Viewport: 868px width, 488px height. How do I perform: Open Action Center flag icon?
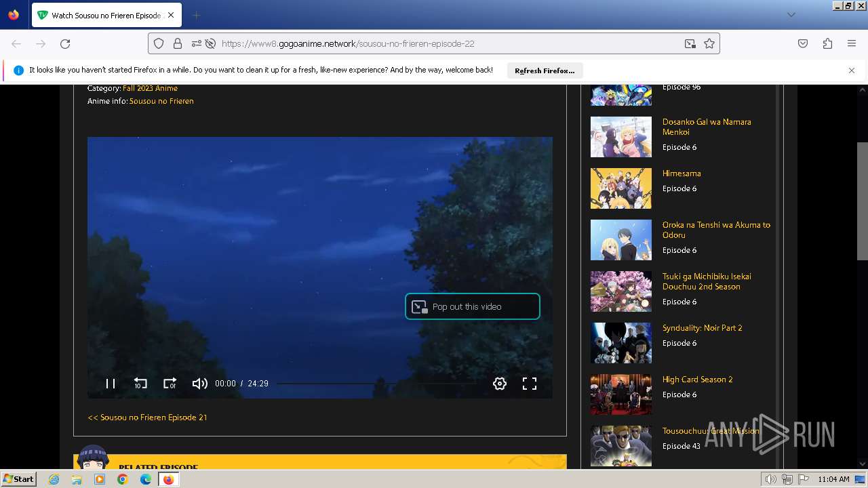(803, 479)
